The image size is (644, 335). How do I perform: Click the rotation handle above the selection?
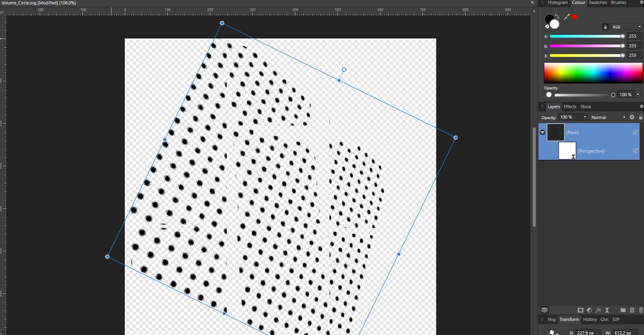pos(344,69)
